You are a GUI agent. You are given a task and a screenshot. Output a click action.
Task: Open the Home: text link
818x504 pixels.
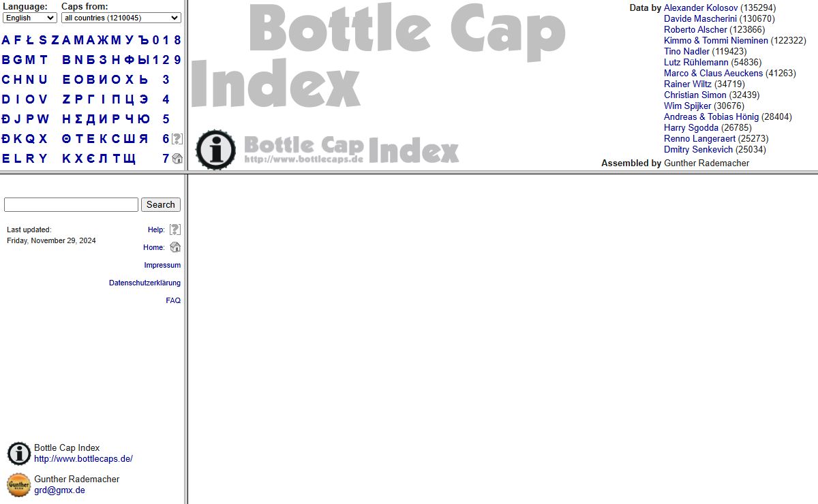[154, 247]
